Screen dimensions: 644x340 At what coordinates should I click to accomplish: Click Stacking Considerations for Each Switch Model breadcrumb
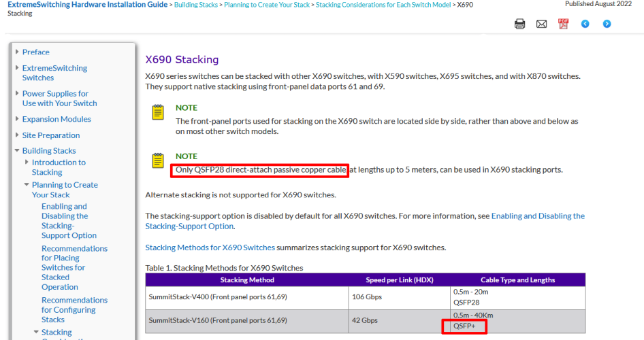(383, 5)
